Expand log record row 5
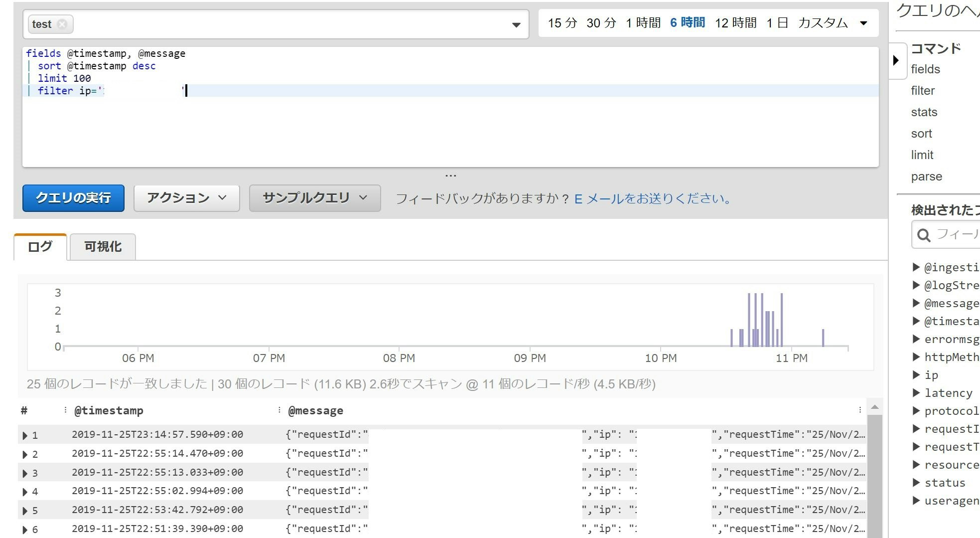This screenshot has height=538, width=980. tap(25, 511)
